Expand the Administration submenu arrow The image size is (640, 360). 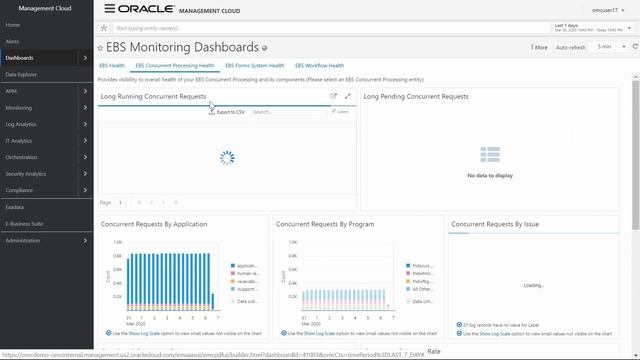pos(85,241)
